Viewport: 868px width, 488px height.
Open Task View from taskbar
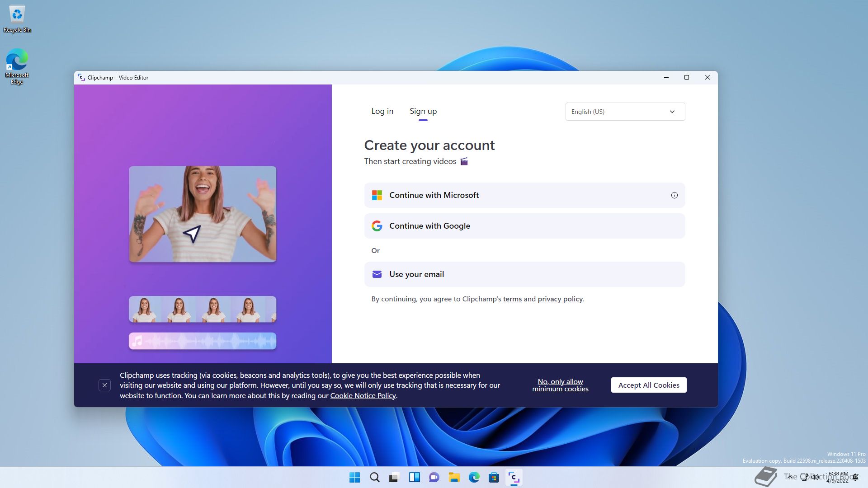394,477
